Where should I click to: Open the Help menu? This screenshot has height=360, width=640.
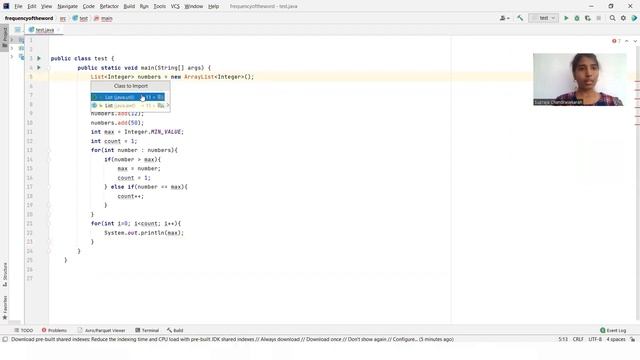tap(213, 7)
